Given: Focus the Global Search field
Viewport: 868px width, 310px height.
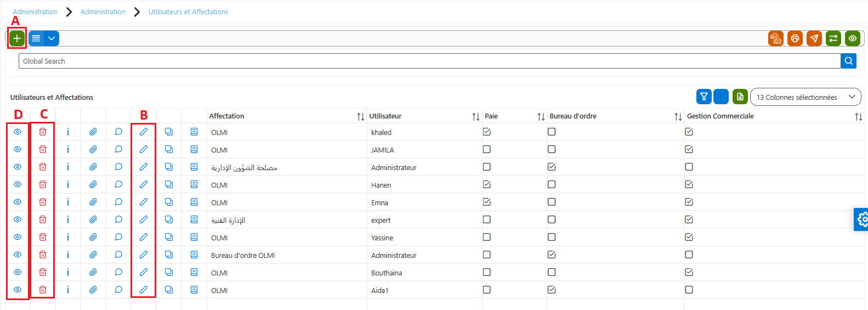Looking at the screenshot, I should click(x=429, y=61).
